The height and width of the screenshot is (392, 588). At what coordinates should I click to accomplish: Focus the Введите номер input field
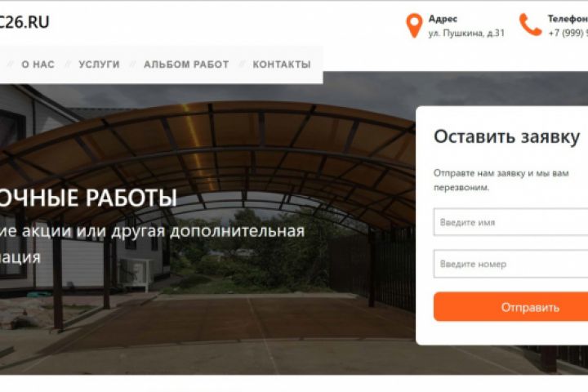[x=510, y=264]
